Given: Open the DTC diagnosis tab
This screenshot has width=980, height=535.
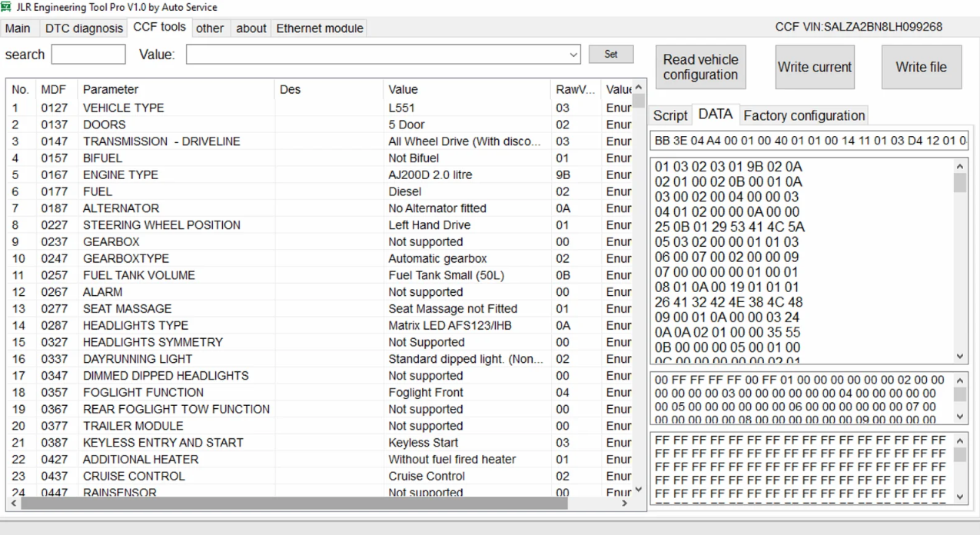Looking at the screenshot, I should pos(84,28).
